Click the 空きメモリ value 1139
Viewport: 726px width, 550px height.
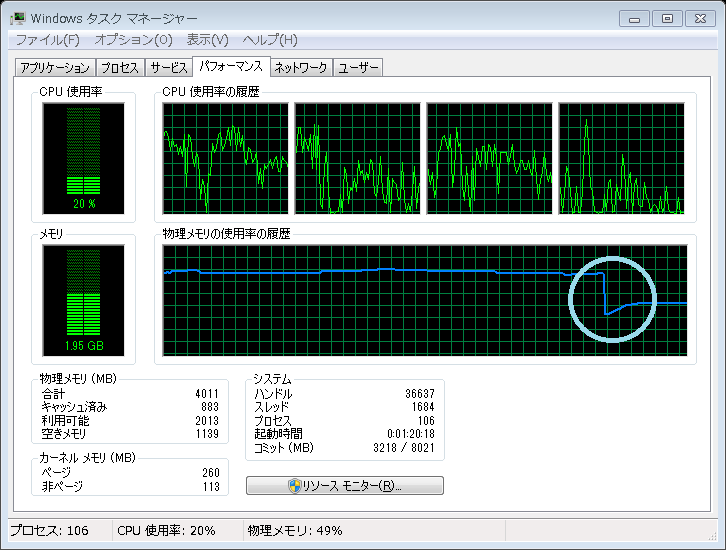(x=207, y=434)
